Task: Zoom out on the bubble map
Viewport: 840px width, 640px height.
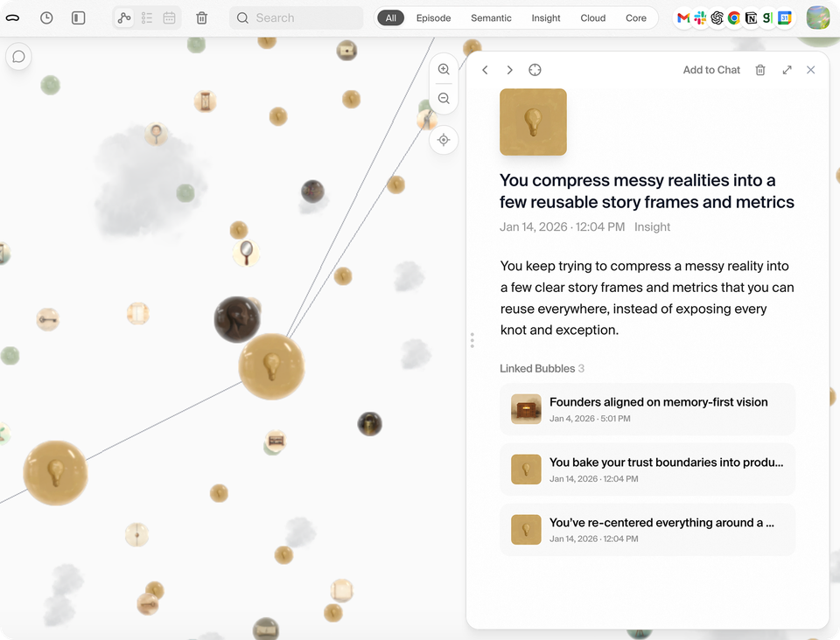Action: point(444,99)
